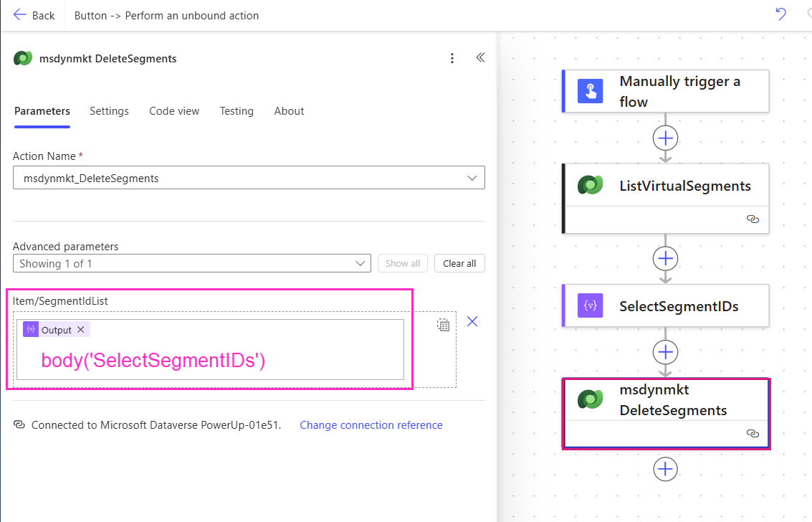812x522 pixels.
Task: Click the Back button label
Action: point(44,16)
